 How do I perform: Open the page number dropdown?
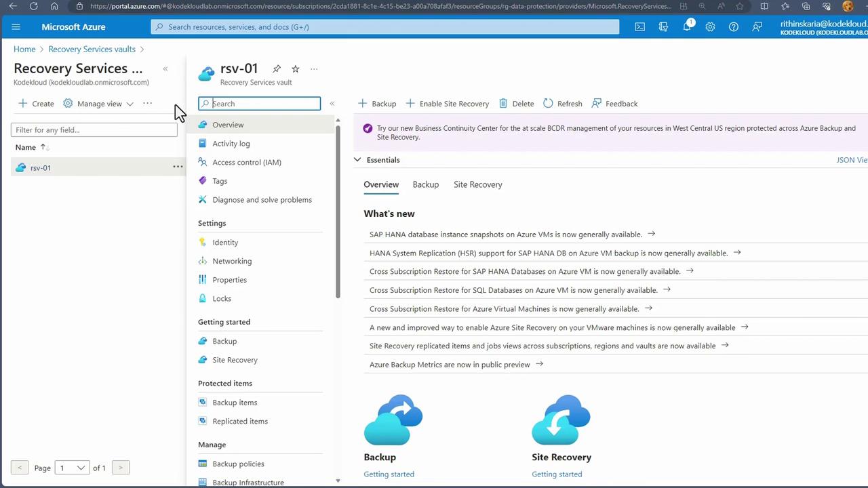[72, 468]
